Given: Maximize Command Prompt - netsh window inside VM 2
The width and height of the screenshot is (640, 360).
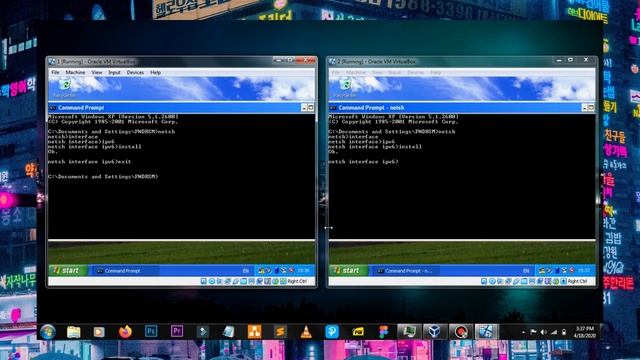Looking at the screenshot, I should coord(591,108).
